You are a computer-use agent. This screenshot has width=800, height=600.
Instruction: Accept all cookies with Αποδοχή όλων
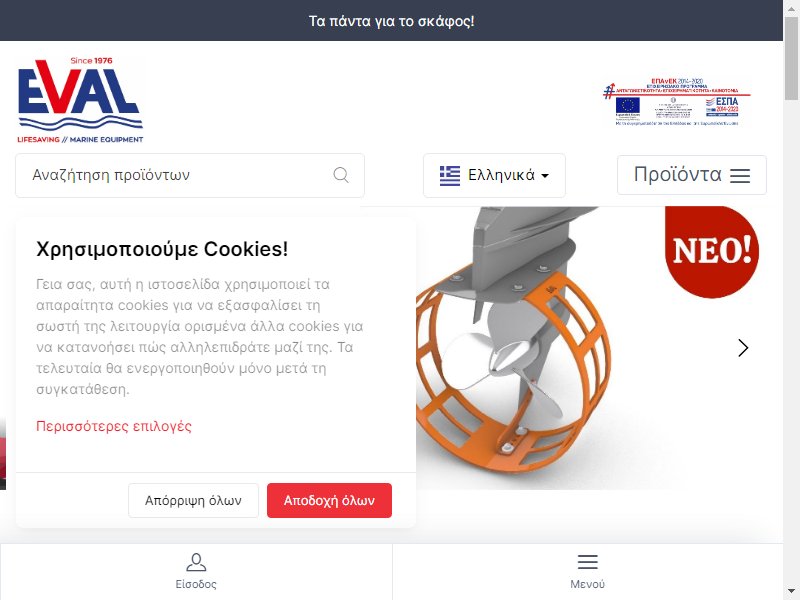pos(330,501)
